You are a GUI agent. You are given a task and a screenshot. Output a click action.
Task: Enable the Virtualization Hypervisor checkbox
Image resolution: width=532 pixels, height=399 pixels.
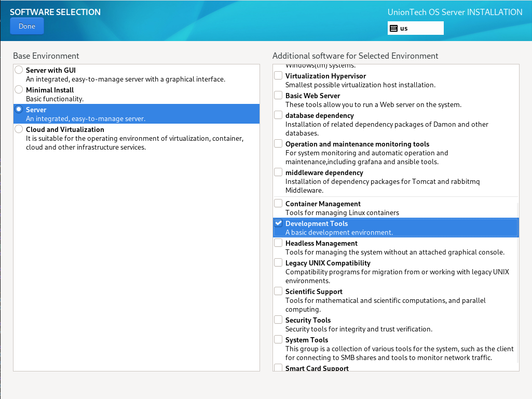click(x=278, y=75)
